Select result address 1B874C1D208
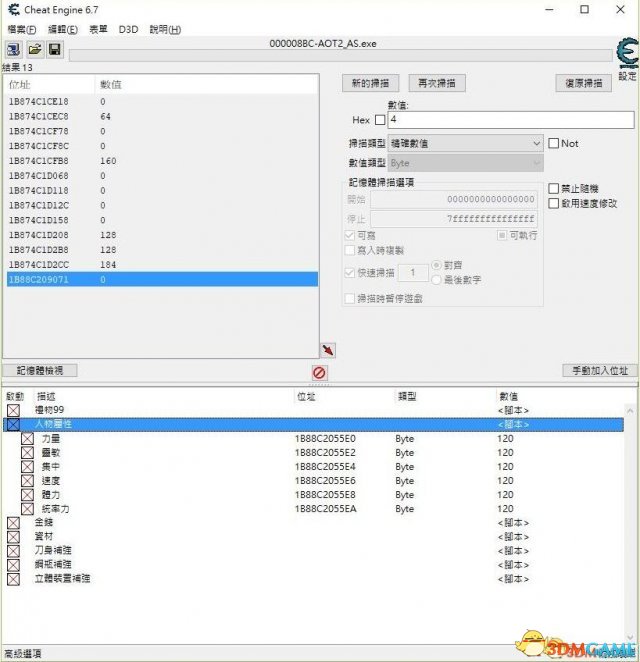 [x=38, y=235]
